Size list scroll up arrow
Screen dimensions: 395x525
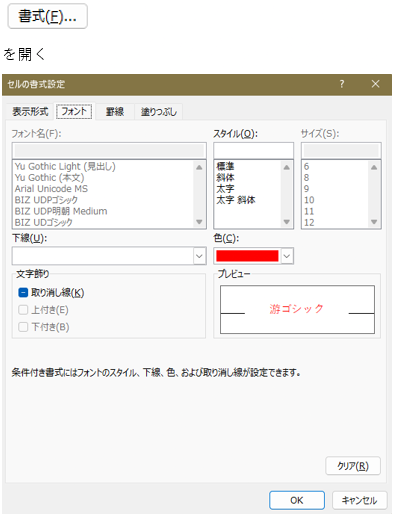(x=374, y=167)
